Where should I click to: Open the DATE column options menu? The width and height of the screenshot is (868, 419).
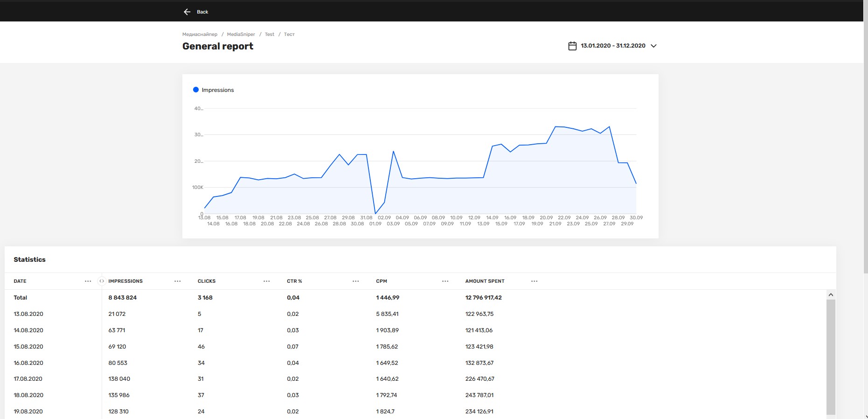tap(88, 281)
